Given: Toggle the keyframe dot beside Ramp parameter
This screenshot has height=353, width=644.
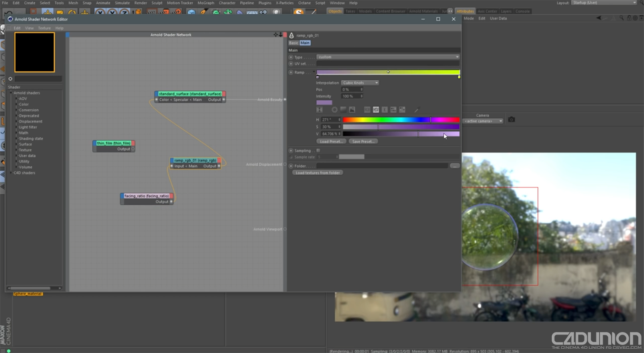Looking at the screenshot, I should (291, 72).
